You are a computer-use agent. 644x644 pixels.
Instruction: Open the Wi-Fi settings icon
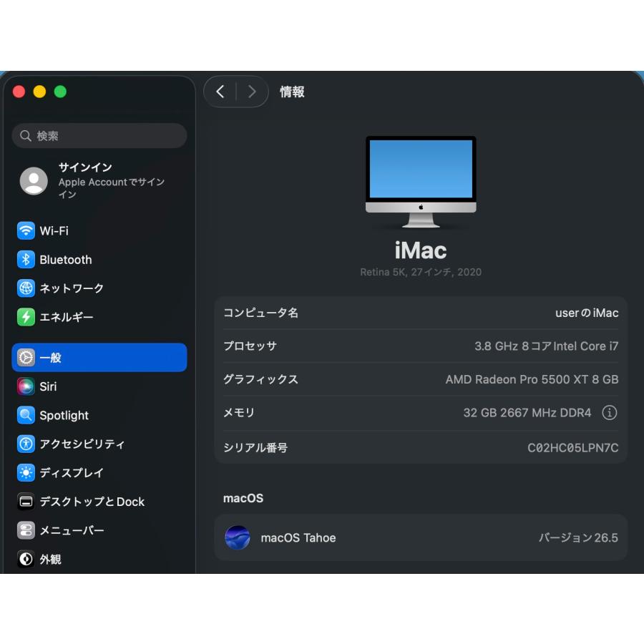point(26,230)
